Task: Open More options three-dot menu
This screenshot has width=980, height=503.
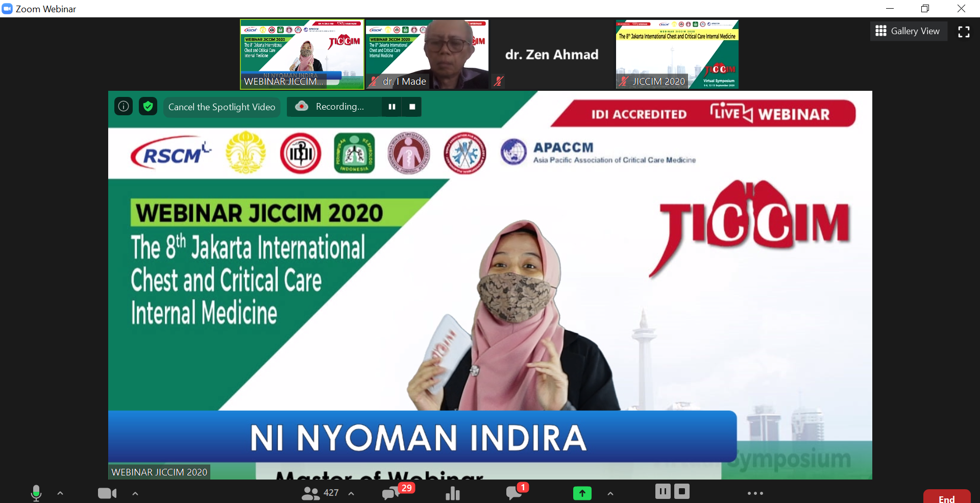Action: click(x=755, y=493)
